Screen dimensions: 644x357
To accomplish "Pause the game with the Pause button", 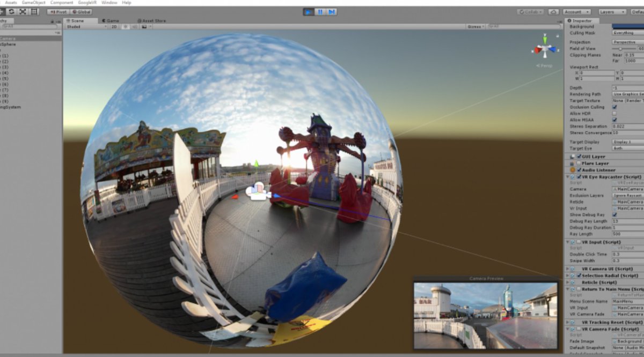I will (x=320, y=11).
